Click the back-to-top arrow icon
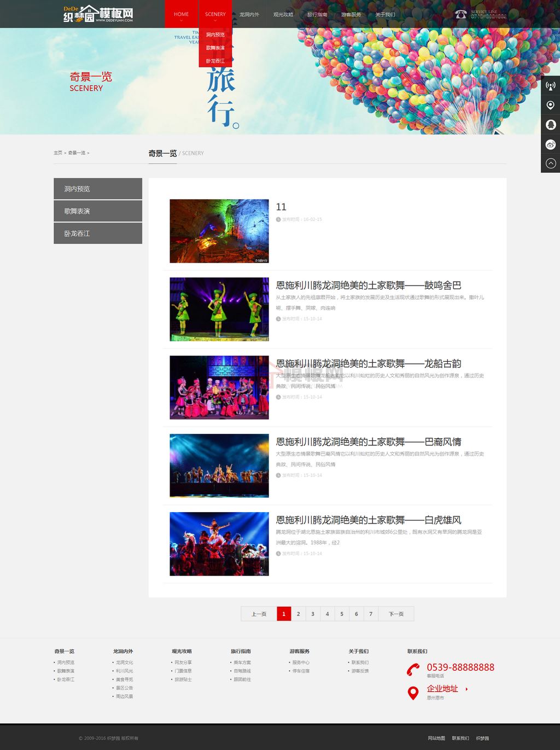This screenshot has width=560, height=750. (550, 163)
